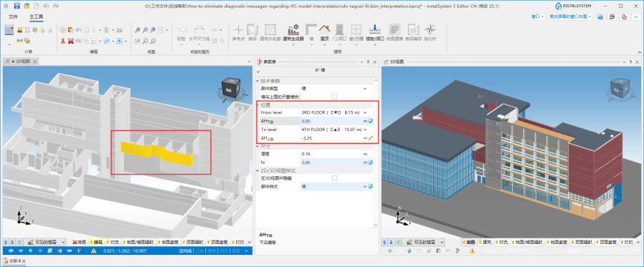Toggle 在3D视图中隐藏 checkbox
This screenshot has width=644, height=267.
coord(334,178)
